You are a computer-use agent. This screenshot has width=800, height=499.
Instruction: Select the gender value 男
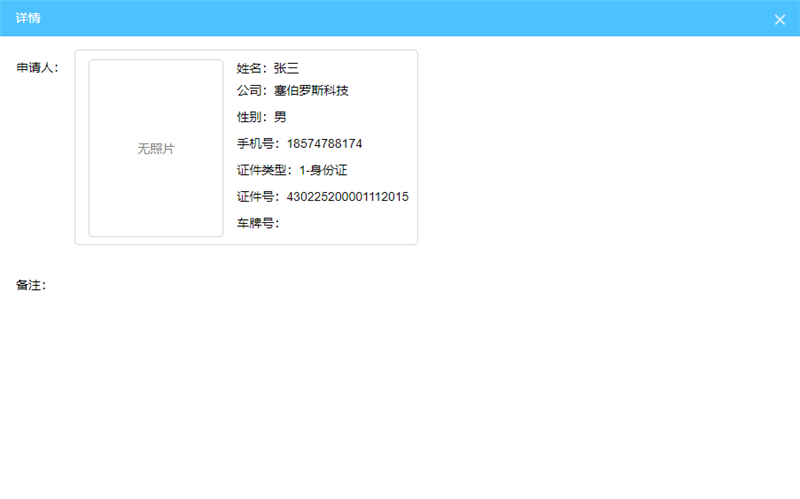280,117
